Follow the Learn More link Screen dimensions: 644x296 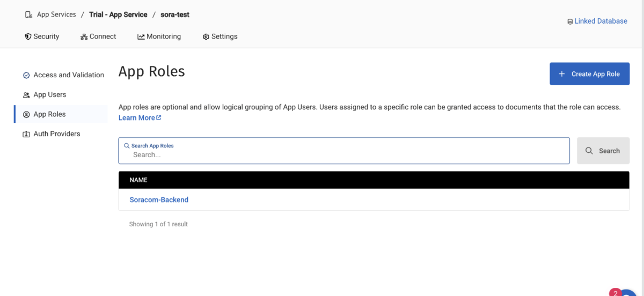pos(136,117)
